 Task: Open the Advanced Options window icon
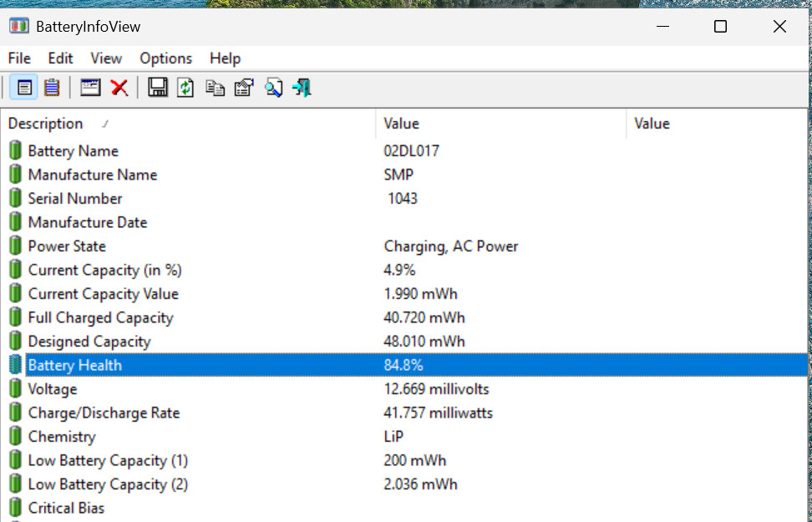point(90,87)
